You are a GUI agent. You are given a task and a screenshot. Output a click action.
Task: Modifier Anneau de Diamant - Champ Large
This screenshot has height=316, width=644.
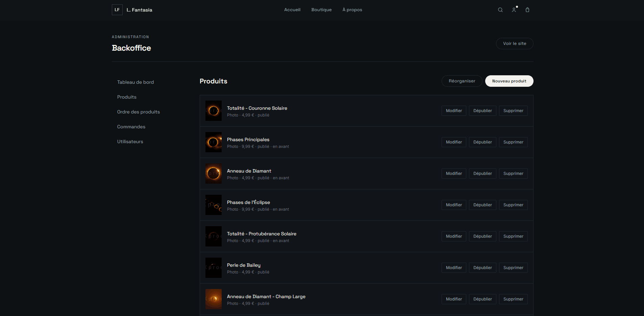[x=454, y=299]
